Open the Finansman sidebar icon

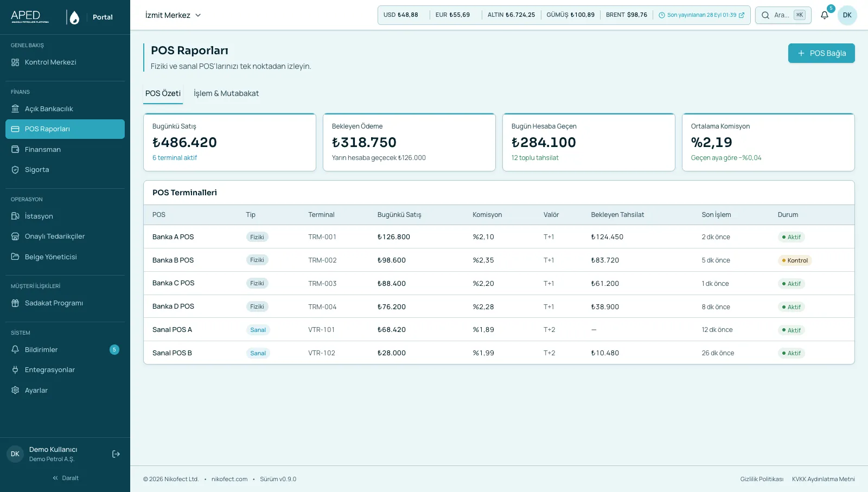[x=15, y=150]
